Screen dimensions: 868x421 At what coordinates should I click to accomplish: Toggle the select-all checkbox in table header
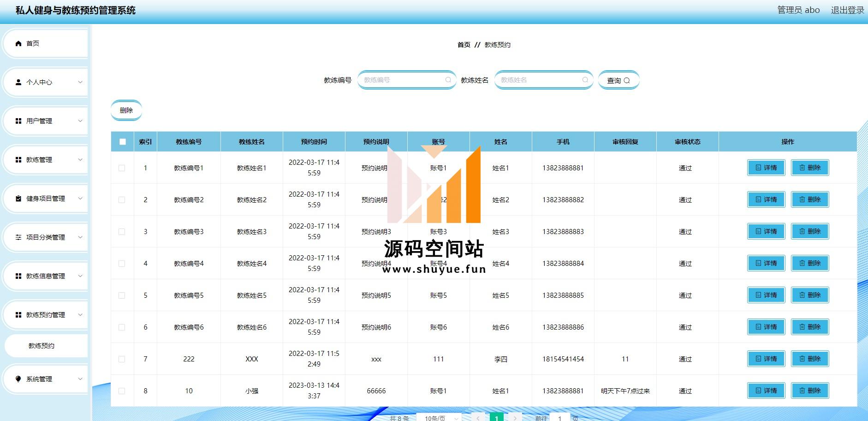click(122, 142)
